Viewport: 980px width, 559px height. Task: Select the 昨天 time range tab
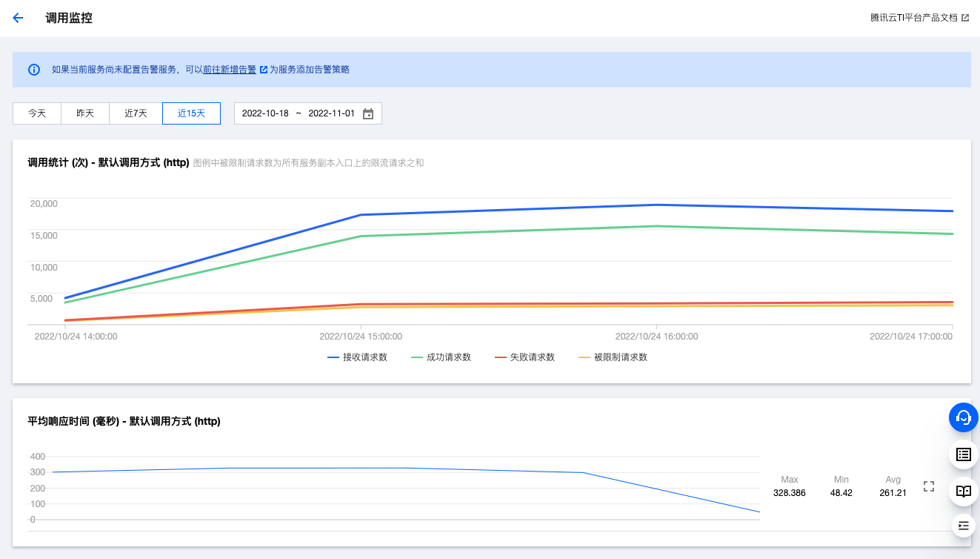pyautogui.click(x=85, y=113)
